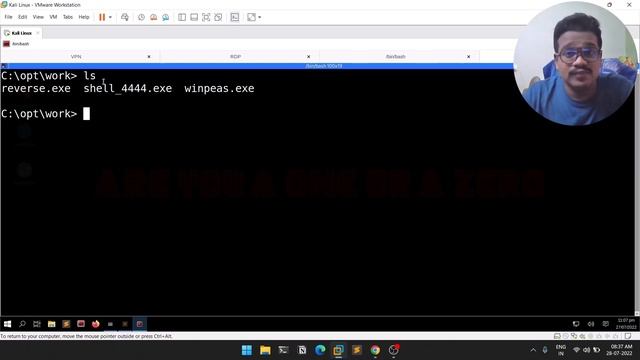Open the Windows 11 Start button
640x360 pixels.
coord(247,350)
